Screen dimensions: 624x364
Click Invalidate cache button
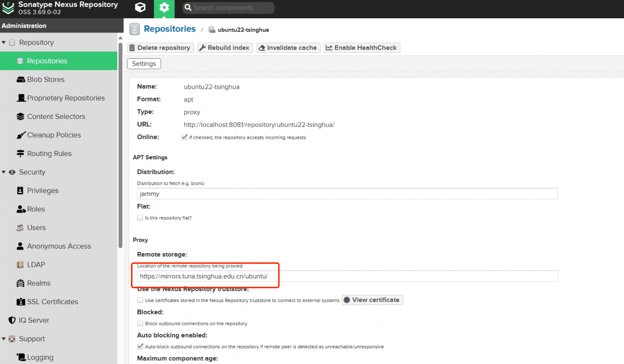(x=288, y=48)
